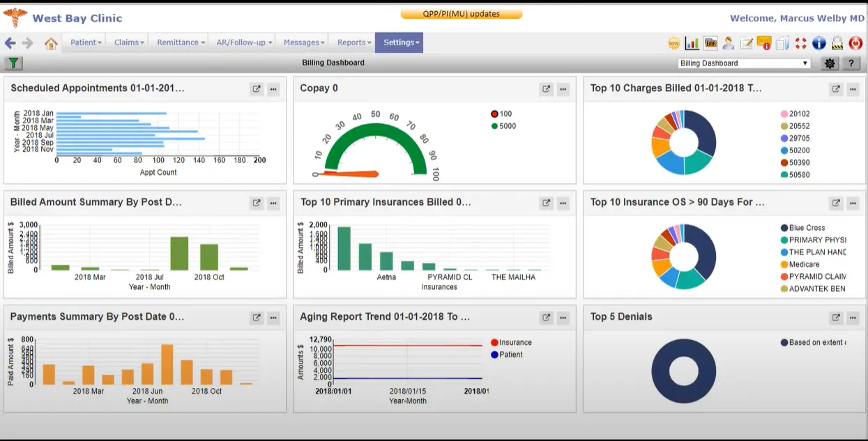
Task: Open the Billing Dashboard selector dropdown
Action: (743, 63)
